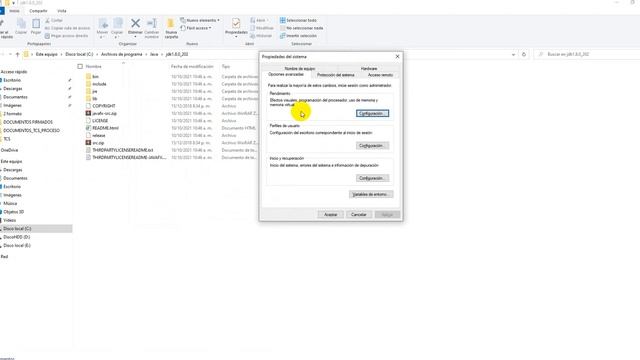Viewport: 640px width, 360px height.
Task: Open the Compartir ribbon tab
Action: 38,11
